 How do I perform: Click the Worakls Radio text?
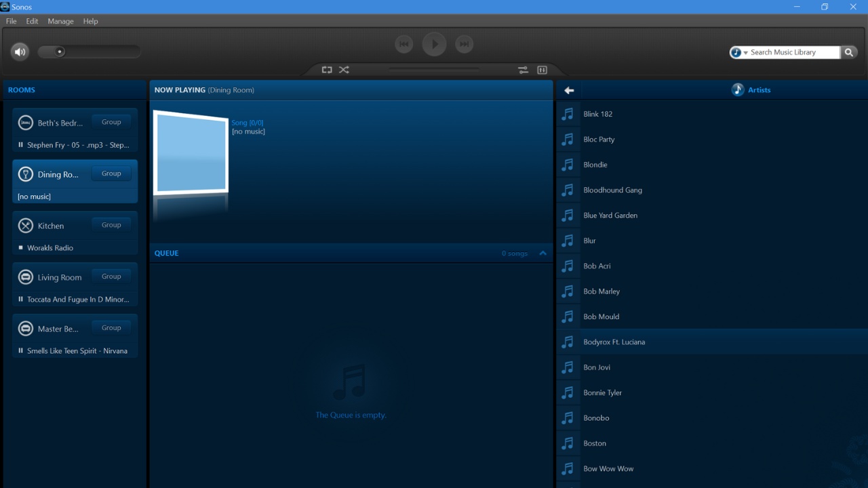50,248
